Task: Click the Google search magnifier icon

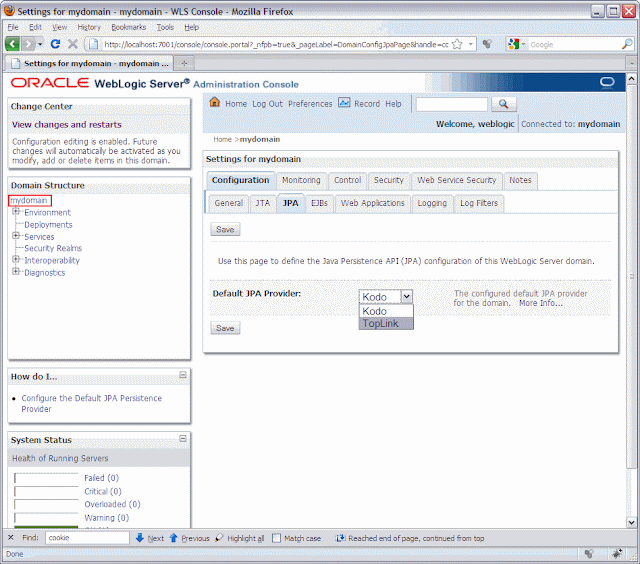Action: point(627,44)
